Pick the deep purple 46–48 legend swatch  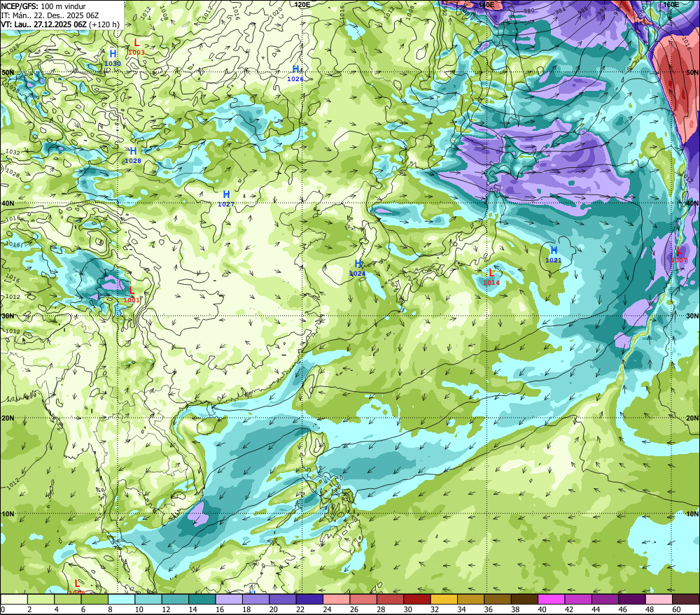(x=631, y=600)
